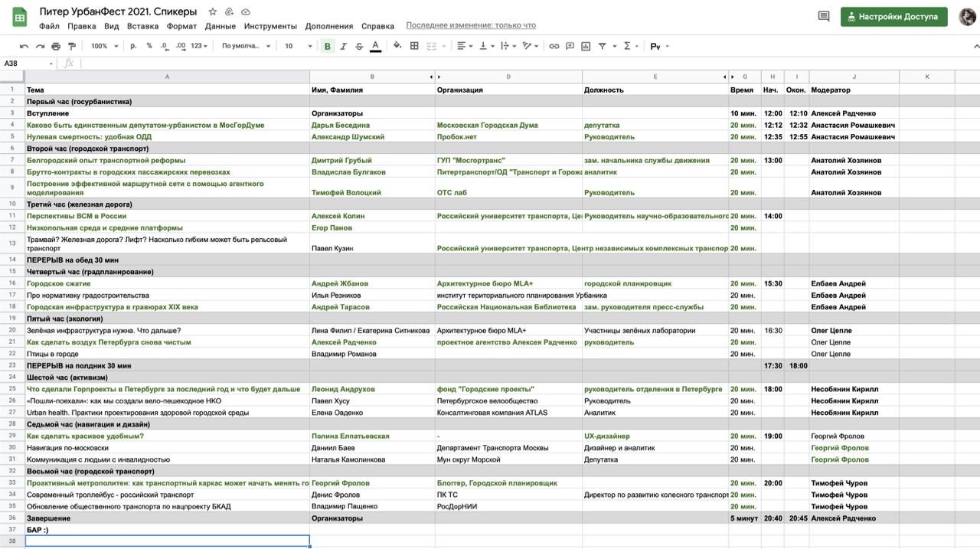Insert a link
Viewport: 980px width, 549px height.
click(x=554, y=46)
